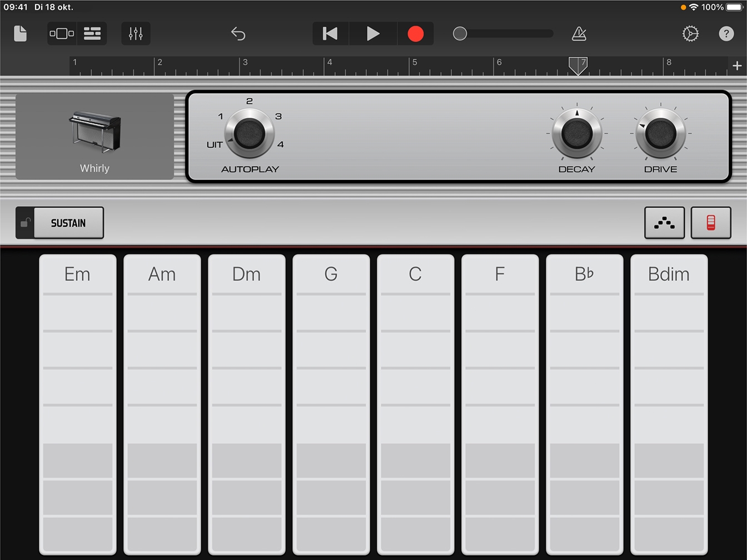Screen dimensions: 747x560
Task: Toggle the metronome
Action: 579,34
